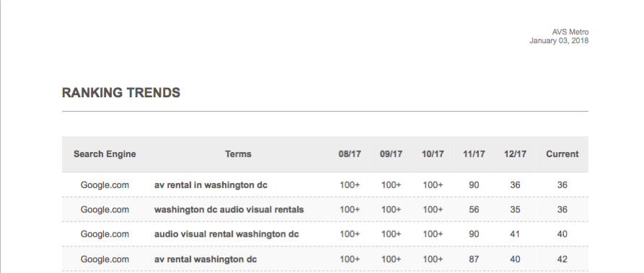Click Current value for 'washington dc audio visual rentals'
This screenshot has width=644, height=273.
click(563, 210)
